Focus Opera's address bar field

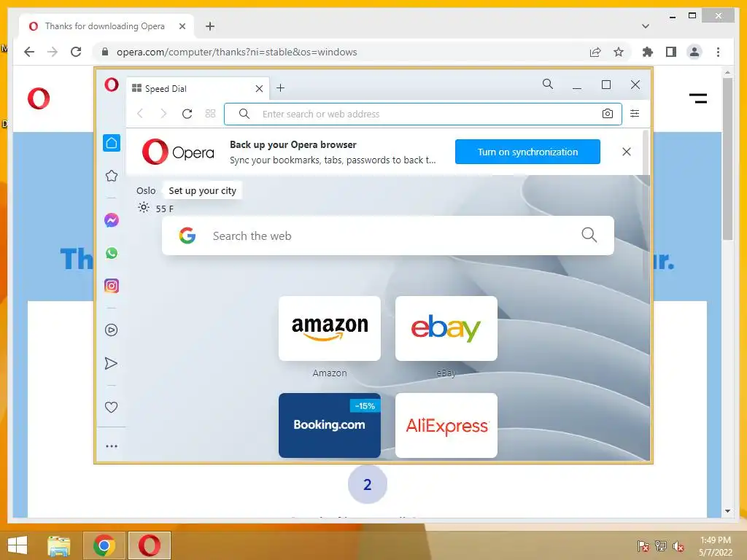coord(422,114)
